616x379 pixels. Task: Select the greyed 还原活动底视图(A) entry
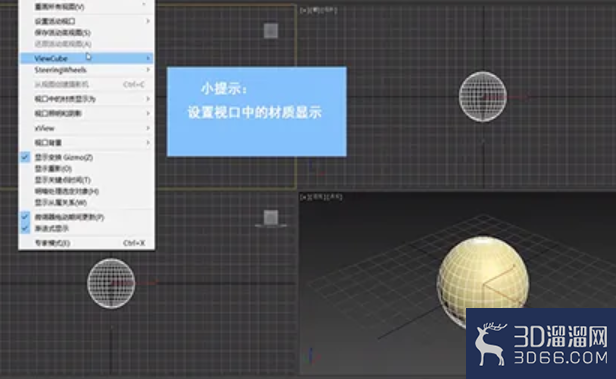[x=86, y=44]
